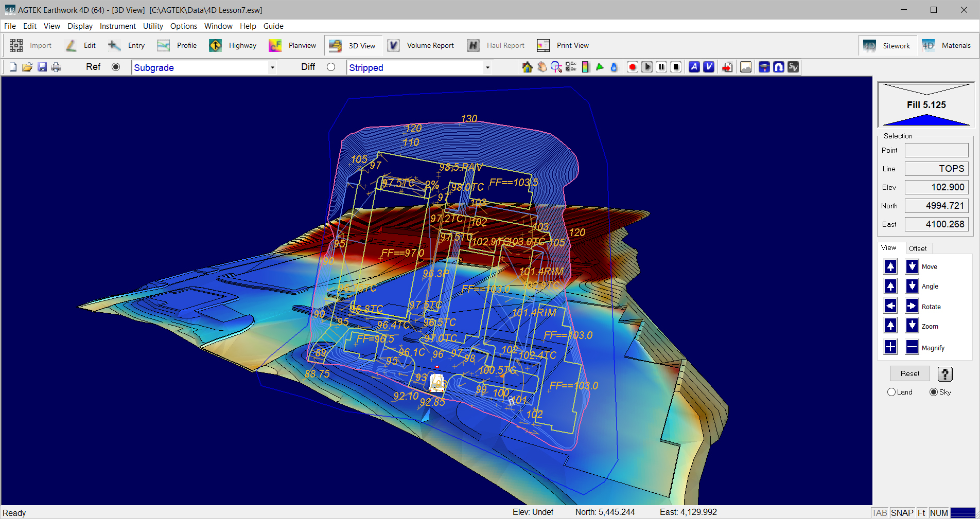
Task: Open the Utility menu
Action: pyautogui.click(x=153, y=26)
